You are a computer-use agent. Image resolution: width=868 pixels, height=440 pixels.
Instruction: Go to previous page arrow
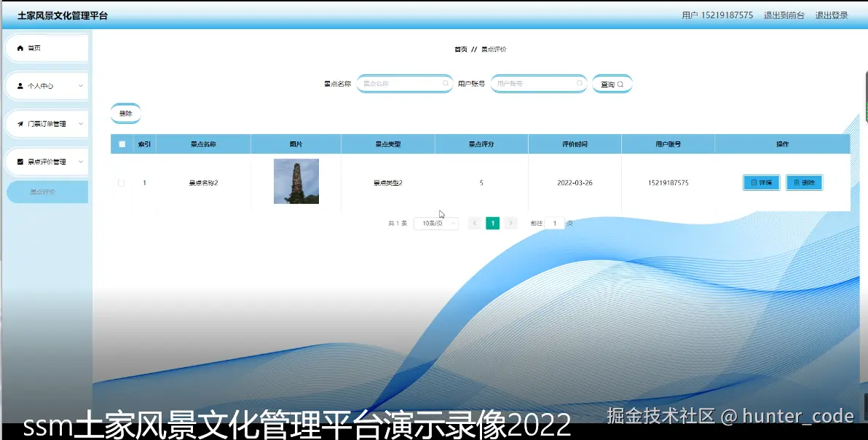tap(474, 223)
